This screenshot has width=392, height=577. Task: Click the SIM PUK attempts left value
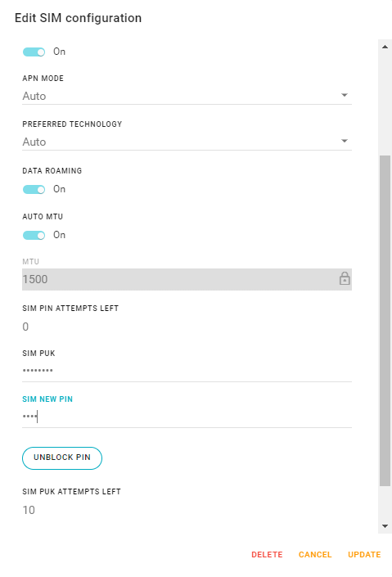tap(29, 510)
